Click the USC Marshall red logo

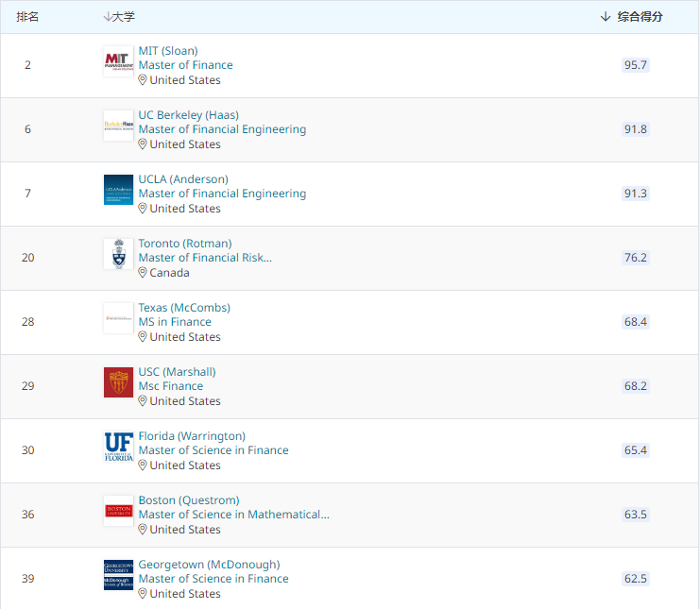118,382
